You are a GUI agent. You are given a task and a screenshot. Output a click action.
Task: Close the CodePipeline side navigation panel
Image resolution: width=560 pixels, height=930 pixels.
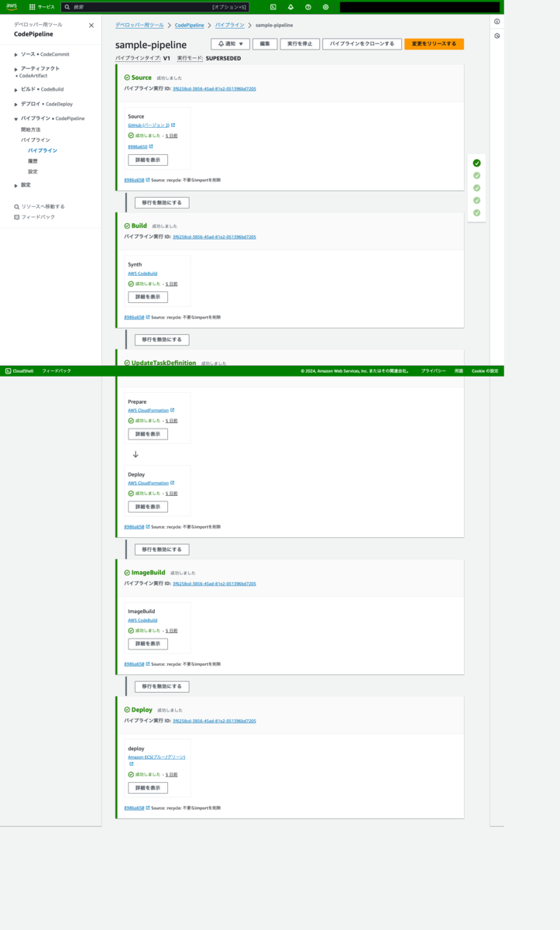91,26
